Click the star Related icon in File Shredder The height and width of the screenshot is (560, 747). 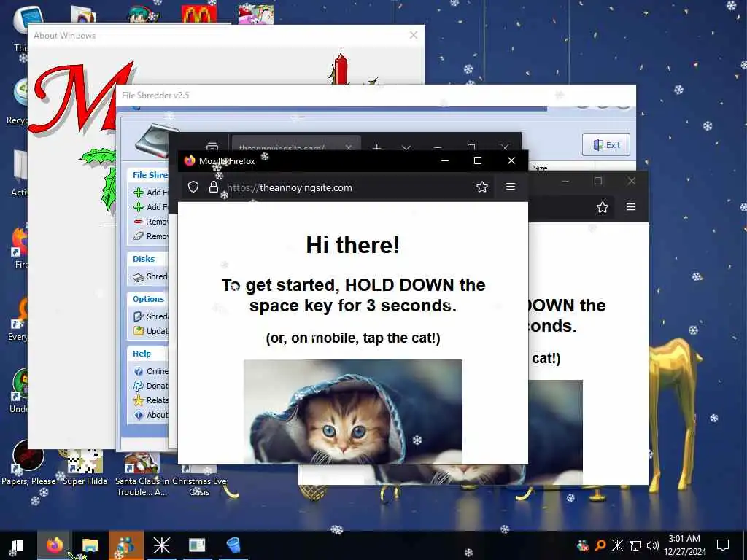pos(139,400)
